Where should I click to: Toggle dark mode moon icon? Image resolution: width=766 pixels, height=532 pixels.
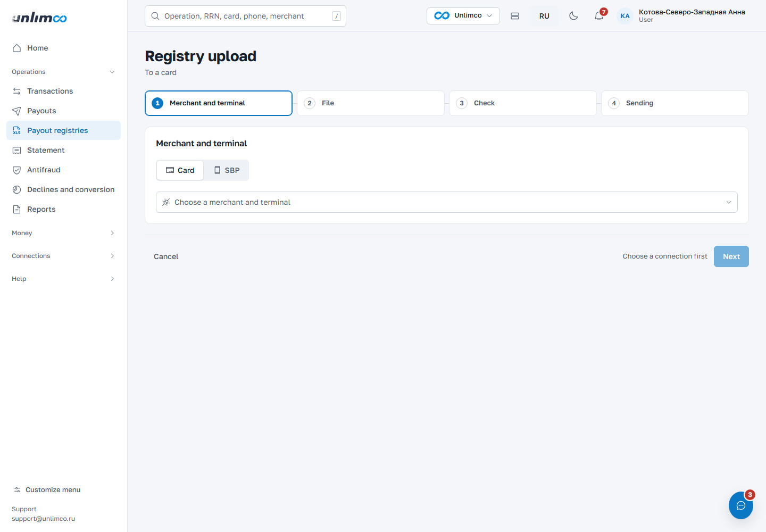click(x=573, y=16)
